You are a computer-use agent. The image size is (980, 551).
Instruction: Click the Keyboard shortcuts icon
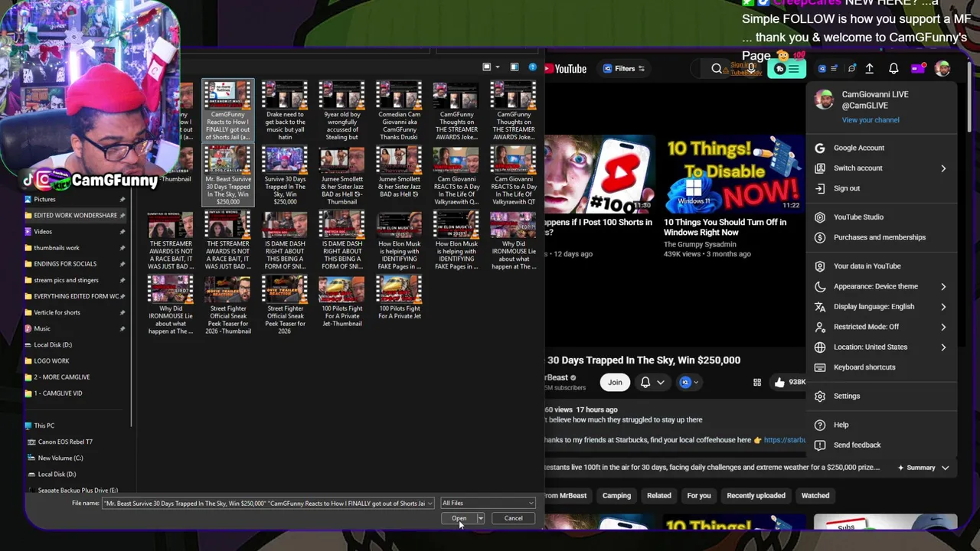coord(820,367)
